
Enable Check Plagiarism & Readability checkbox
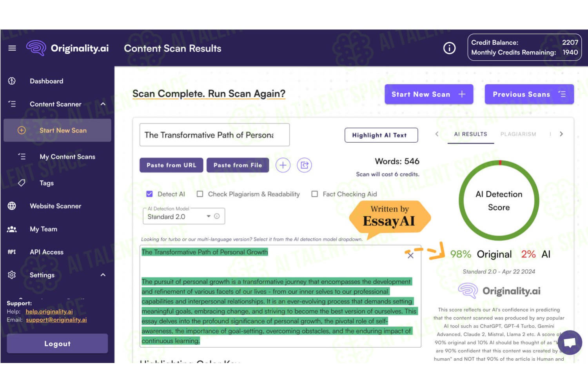point(200,194)
